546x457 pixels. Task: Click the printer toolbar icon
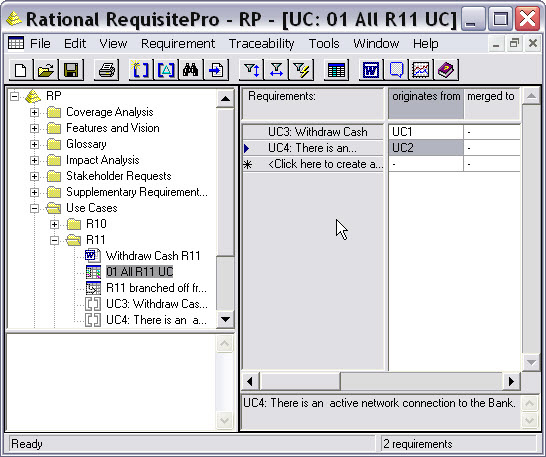tap(106, 70)
